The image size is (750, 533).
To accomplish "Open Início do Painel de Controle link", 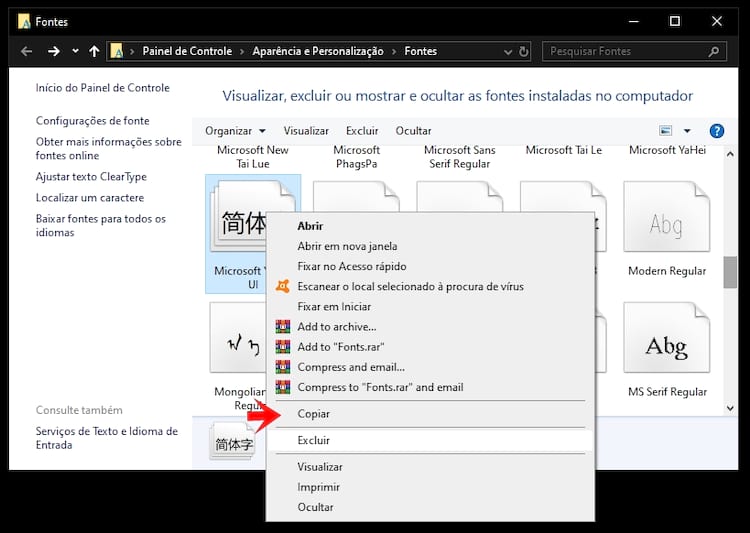I will [x=102, y=88].
